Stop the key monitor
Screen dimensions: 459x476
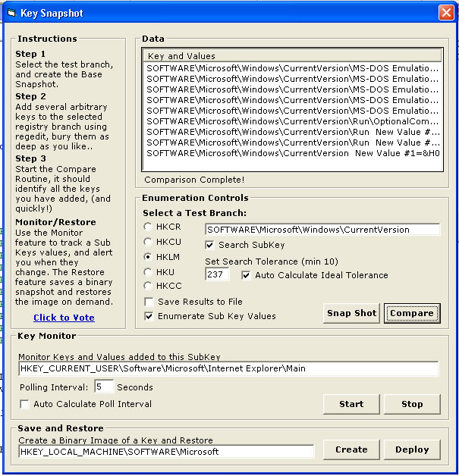click(x=412, y=404)
